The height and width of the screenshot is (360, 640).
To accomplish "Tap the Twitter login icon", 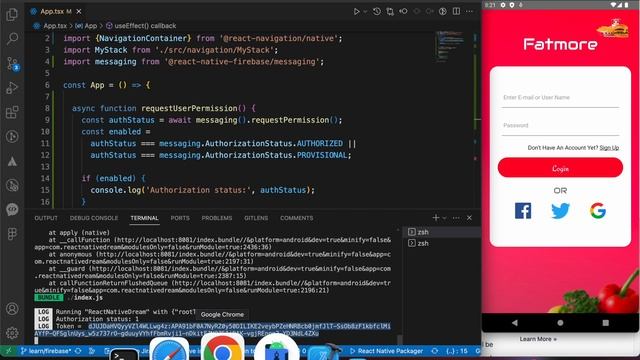I will (x=560, y=211).
